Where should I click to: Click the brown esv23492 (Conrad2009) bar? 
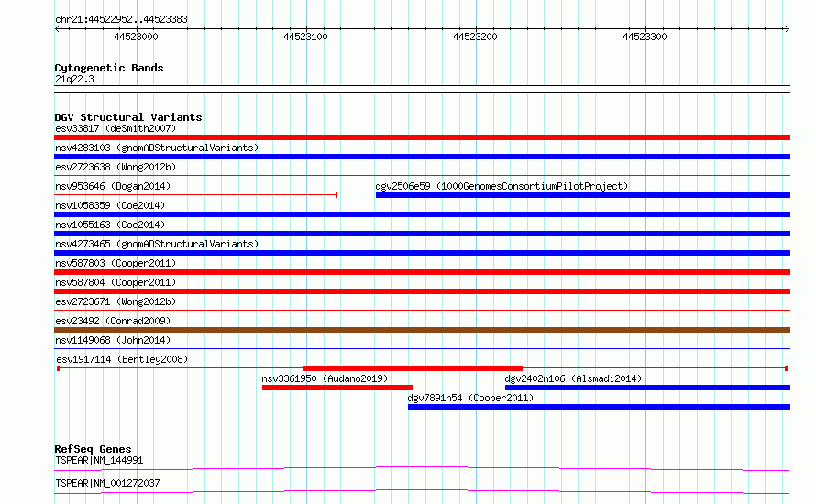(422, 330)
